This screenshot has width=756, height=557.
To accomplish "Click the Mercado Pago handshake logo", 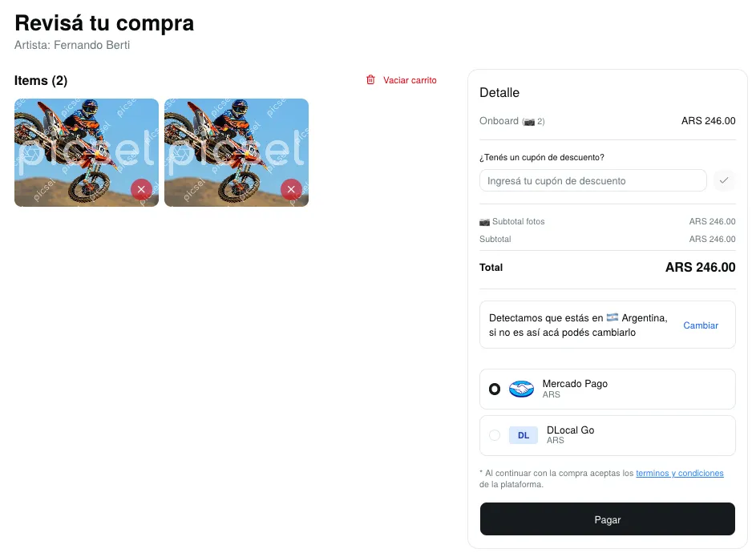I will (521, 389).
